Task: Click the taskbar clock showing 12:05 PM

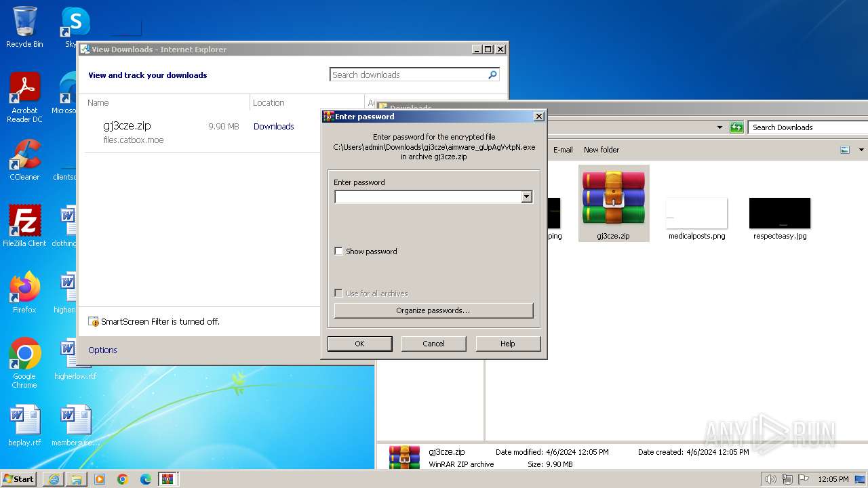Action: click(x=833, y=479)
